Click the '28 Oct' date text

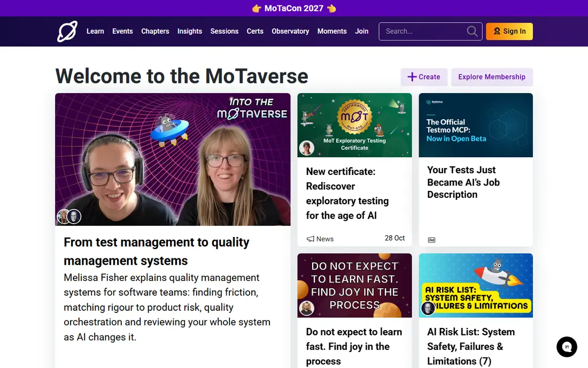click(x=394, y=238)
